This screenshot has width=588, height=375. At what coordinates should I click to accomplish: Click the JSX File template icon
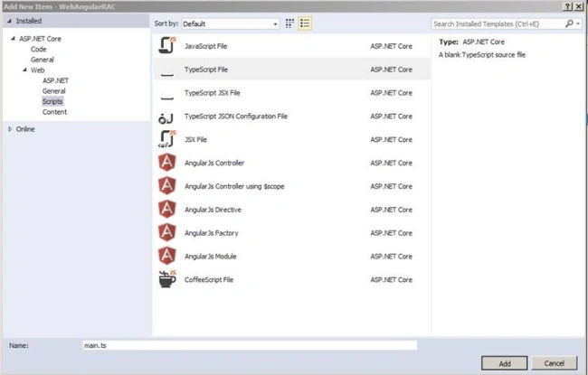[x=166, y=139]
